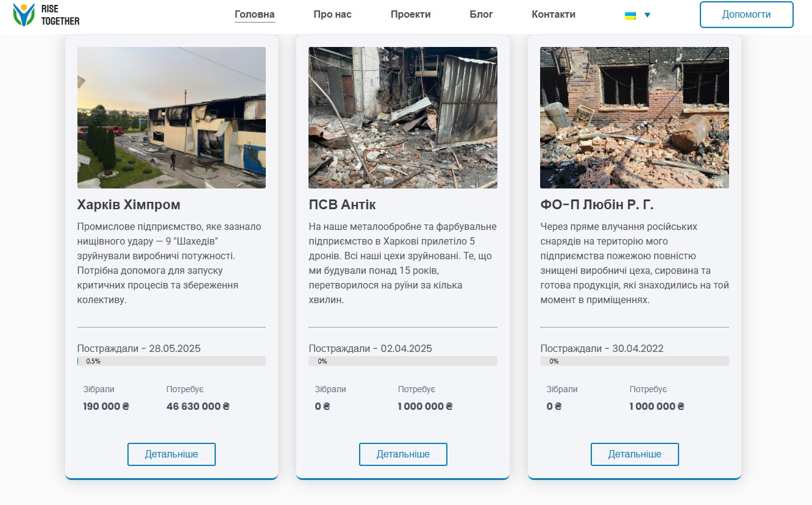This screenshot has width=812, height=505.
Task: Click the 0% progress bar under ПСВ Антік
Action: [403, 361]
